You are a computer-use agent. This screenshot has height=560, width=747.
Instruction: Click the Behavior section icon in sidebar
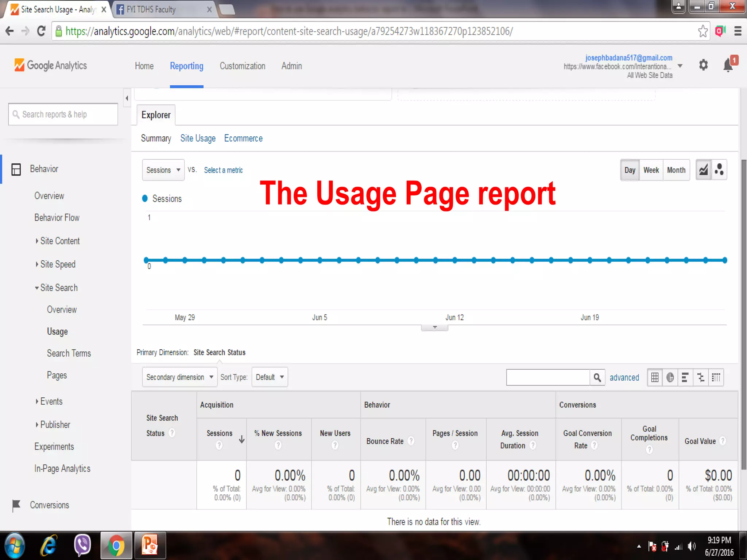coord(16,169)
